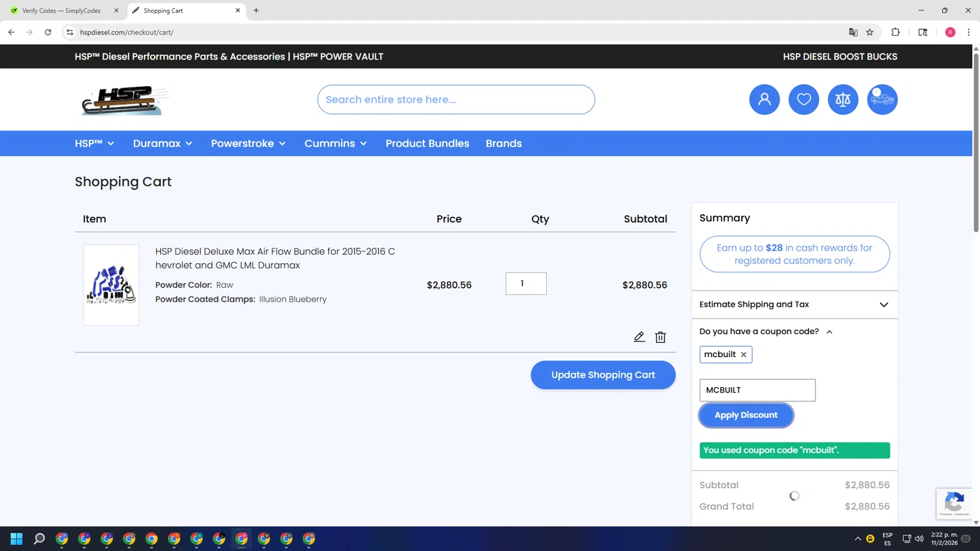This screenshot has width=980, height=551.
Task: Show hidden system tray icons
Action: (x=857, y=539)
